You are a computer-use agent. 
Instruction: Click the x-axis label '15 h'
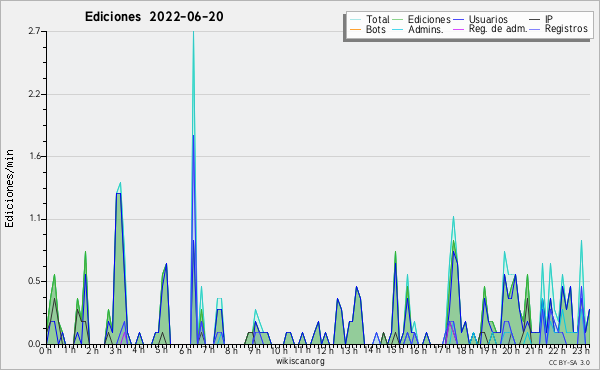pyautogui.click(x=396, y=350)
